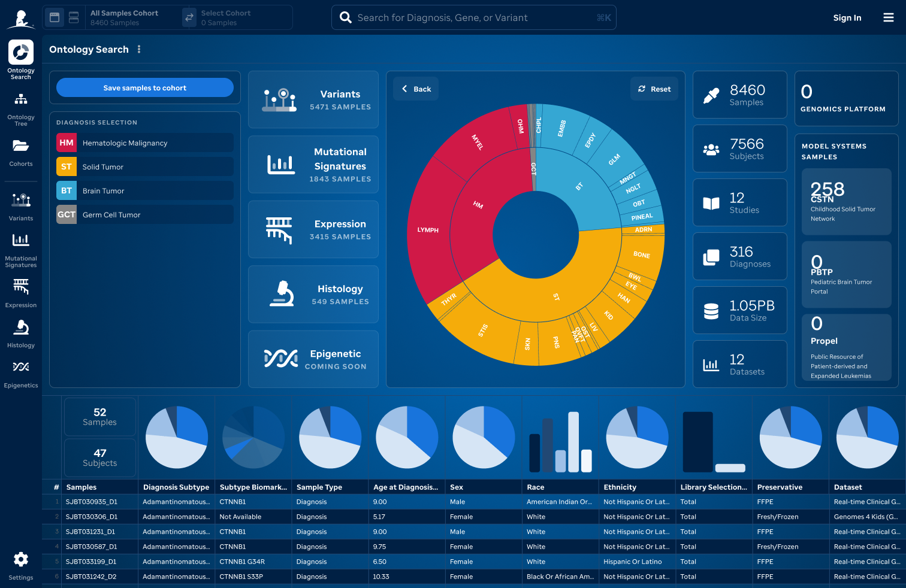Open the All Samples Cohort selector
This screenshot has height=588, width=906.
(x=126, y=17)
